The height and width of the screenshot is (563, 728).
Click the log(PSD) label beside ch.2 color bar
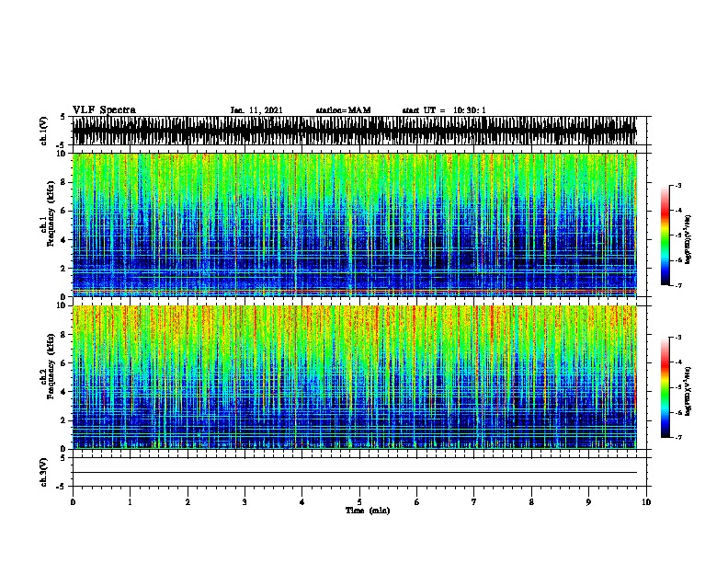pyautogui.click(x=688, y=392)
